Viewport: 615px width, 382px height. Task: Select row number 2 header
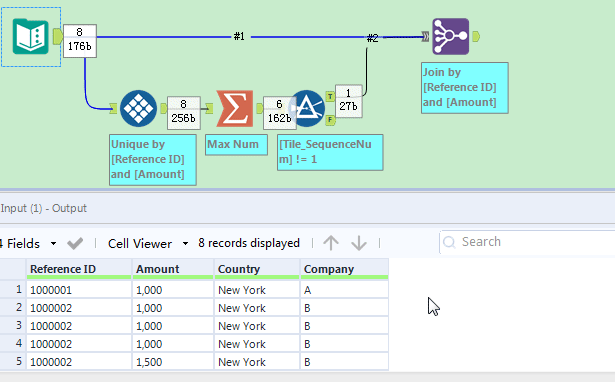coord(13,307)
